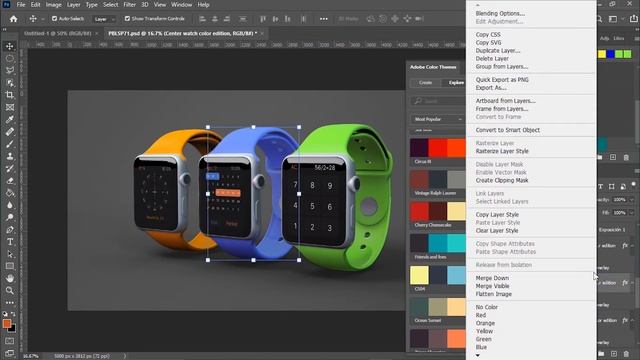Select the Brush tool
The width and height of the screenshot is (640, 360).
coord(10,144)
